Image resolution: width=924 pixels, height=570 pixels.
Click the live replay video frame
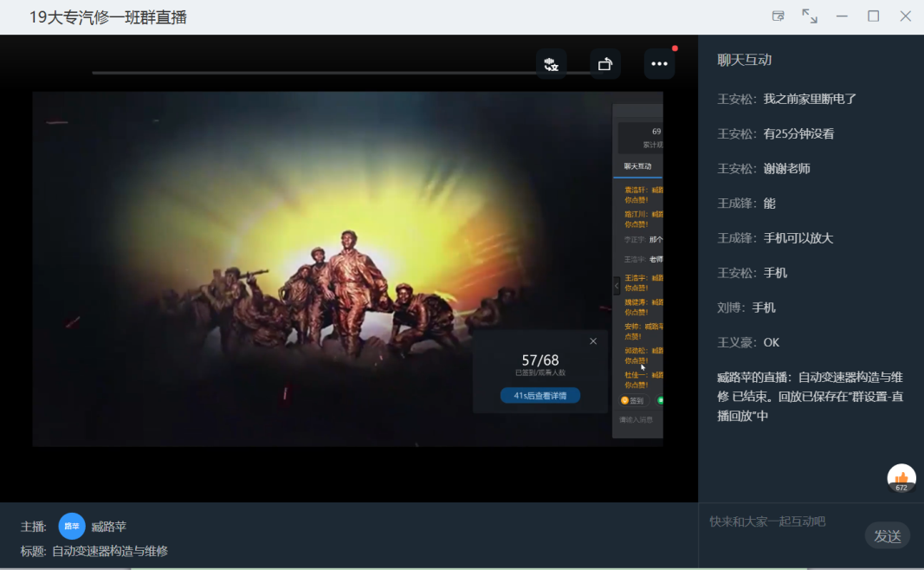(x=347, y=269)
